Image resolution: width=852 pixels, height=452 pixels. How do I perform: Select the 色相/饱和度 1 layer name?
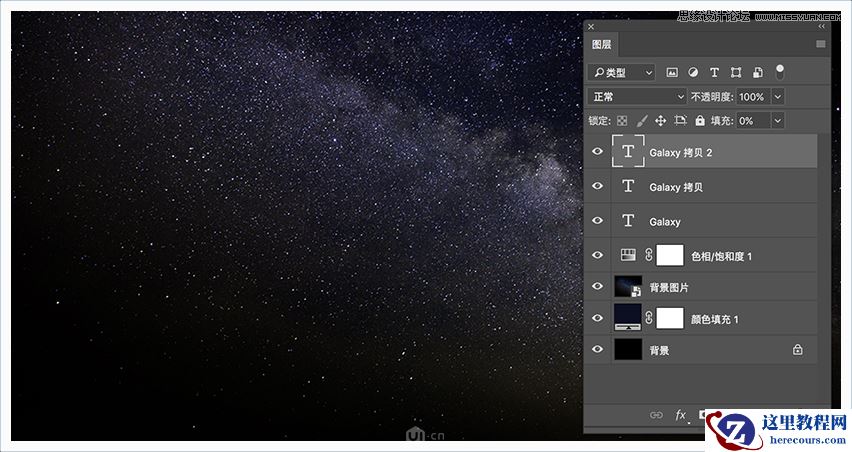pos(721,256)
